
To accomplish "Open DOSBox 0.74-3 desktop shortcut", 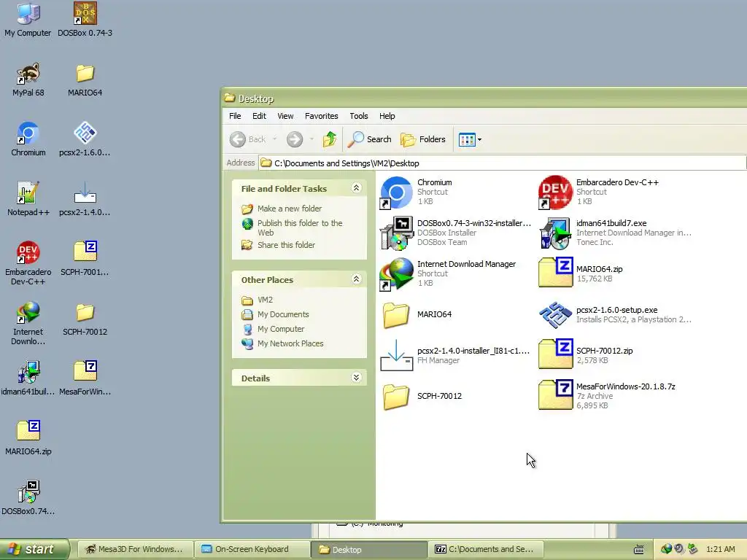I will coord(85,20).
